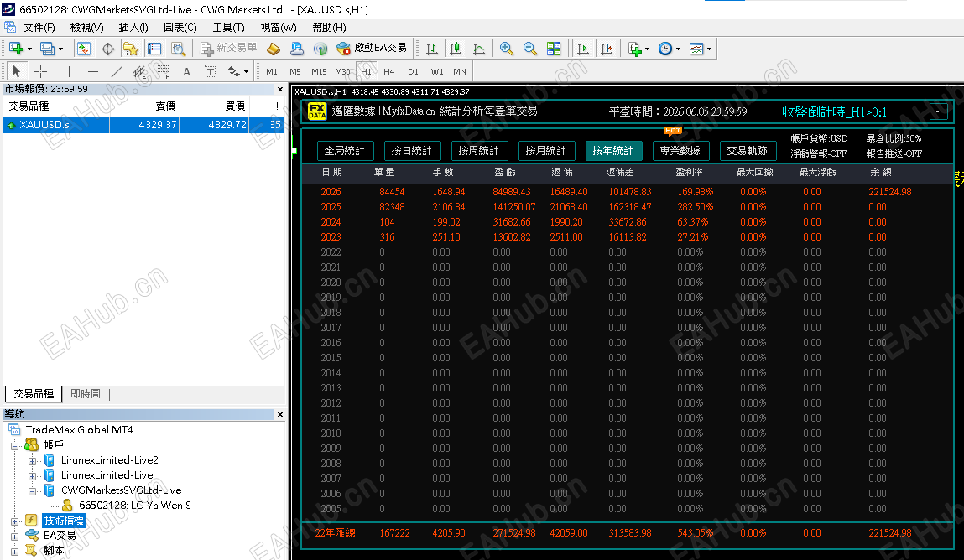
Task: Switch to bar chart icon
Action: [x=432, y=49]
